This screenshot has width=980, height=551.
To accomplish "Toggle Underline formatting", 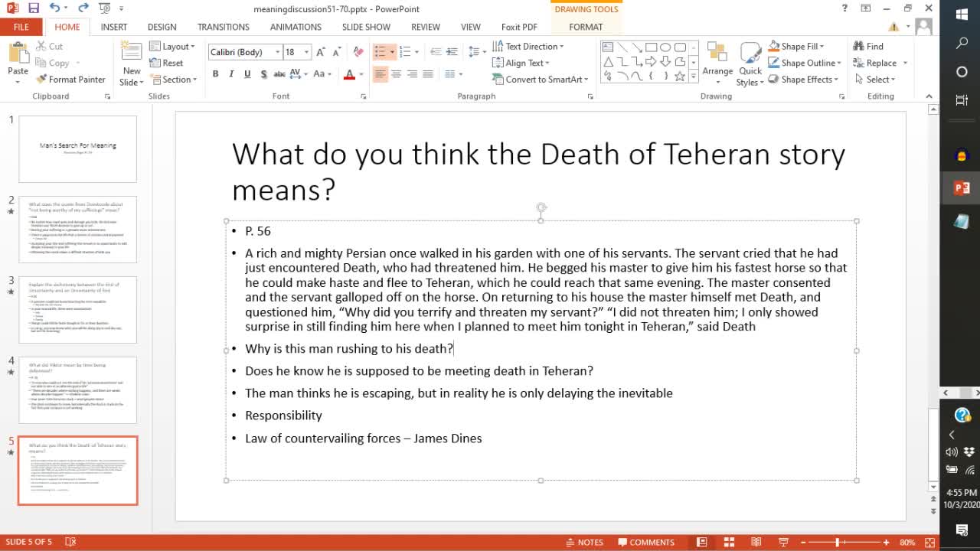I will 247,74.
